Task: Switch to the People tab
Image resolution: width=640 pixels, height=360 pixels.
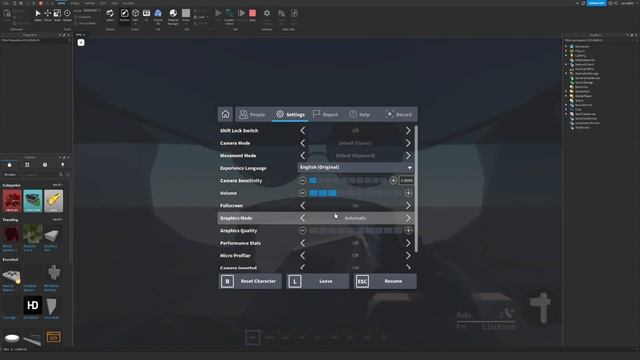Action: (x=252, y=115)
